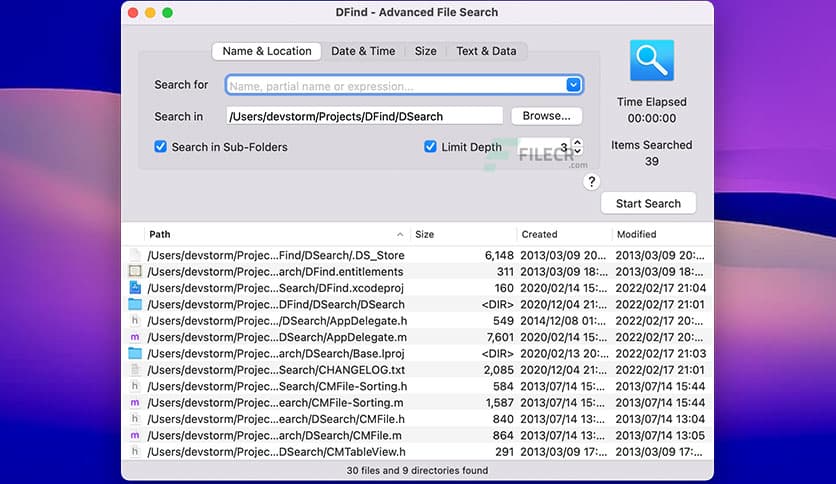Sort by the Size column header

(463, 235)
